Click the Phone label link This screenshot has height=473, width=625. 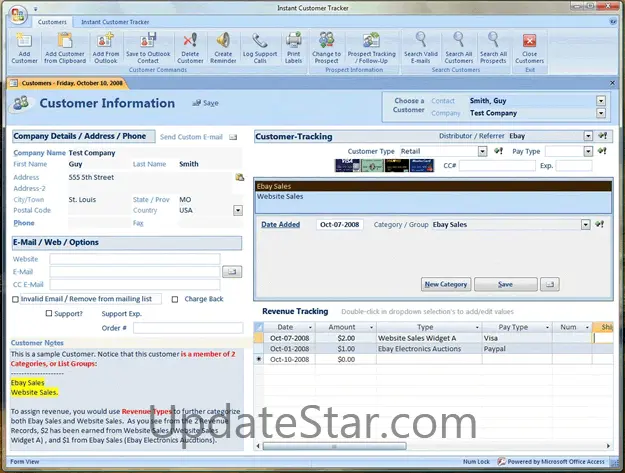(x=24, y=223)
